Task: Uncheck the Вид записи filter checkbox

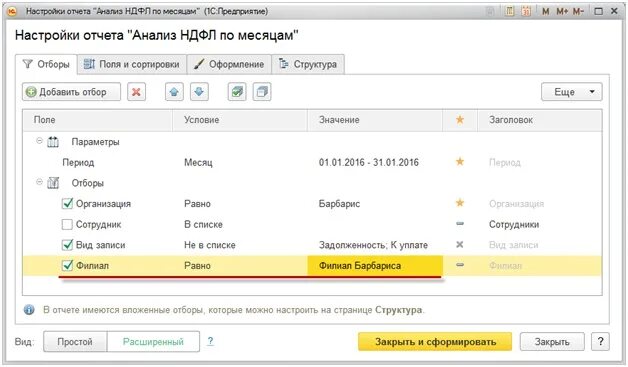Action: pyautogui.click(x=67, y=244)
